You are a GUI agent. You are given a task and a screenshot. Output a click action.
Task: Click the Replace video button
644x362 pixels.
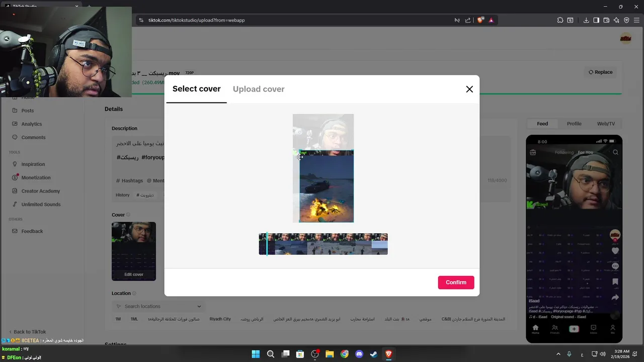click(601, 72)
